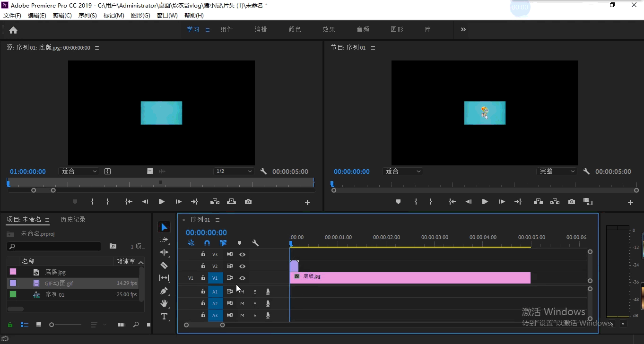
Task: Select the Razor tool
Action: [164, 265]
